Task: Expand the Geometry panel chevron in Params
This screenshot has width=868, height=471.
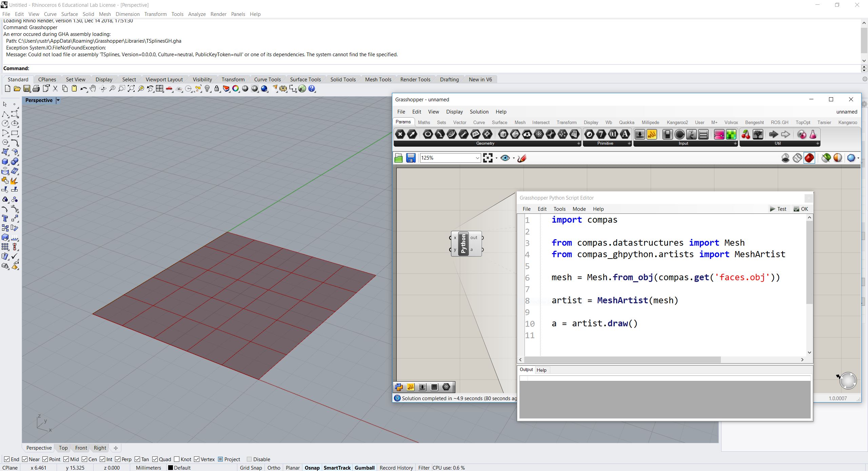Action: (578, 143)
